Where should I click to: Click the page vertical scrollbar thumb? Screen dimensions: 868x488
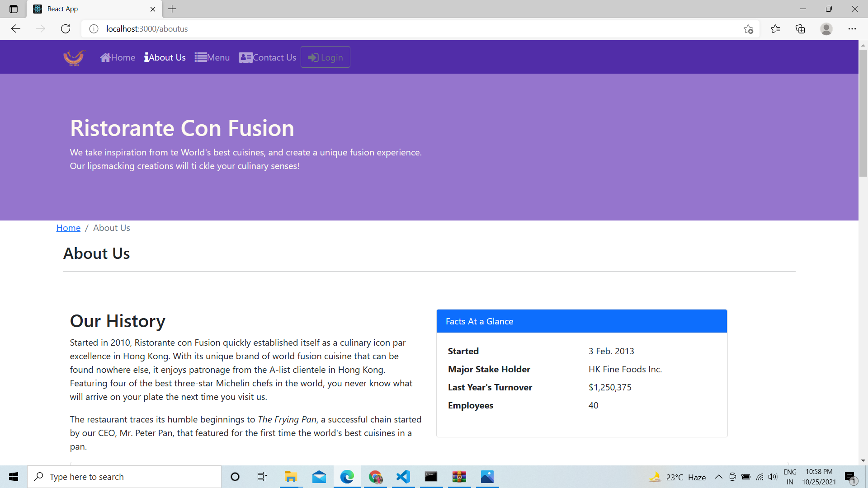pos(863,113)
